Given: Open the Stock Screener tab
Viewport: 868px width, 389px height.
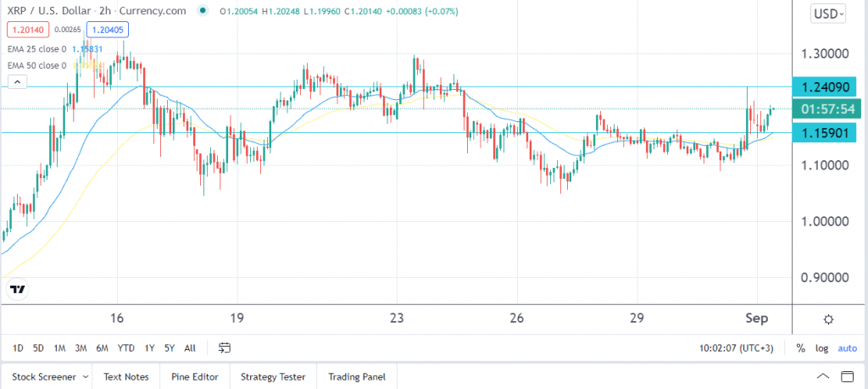Looking at the screenshot, I should click(x=44, y=377).
